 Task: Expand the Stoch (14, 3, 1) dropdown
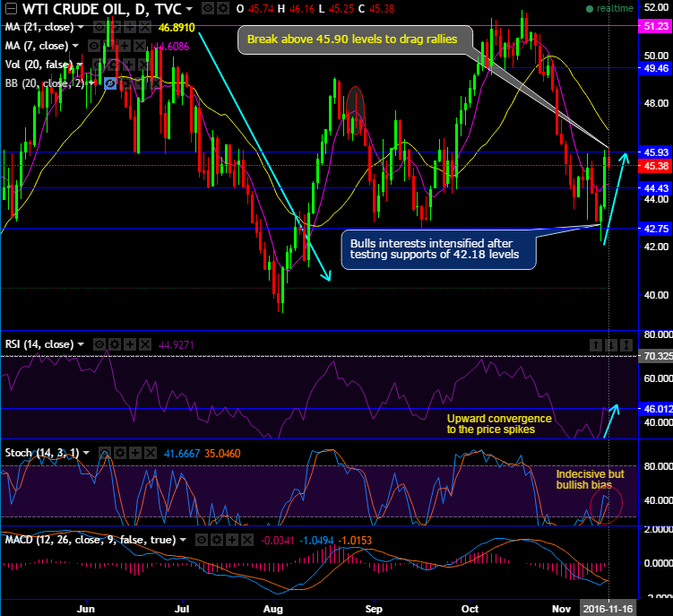click(88, 453)
